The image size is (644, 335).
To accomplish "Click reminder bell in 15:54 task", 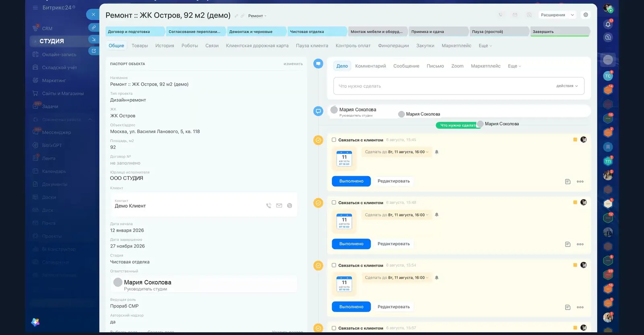I will click(437, 277).
